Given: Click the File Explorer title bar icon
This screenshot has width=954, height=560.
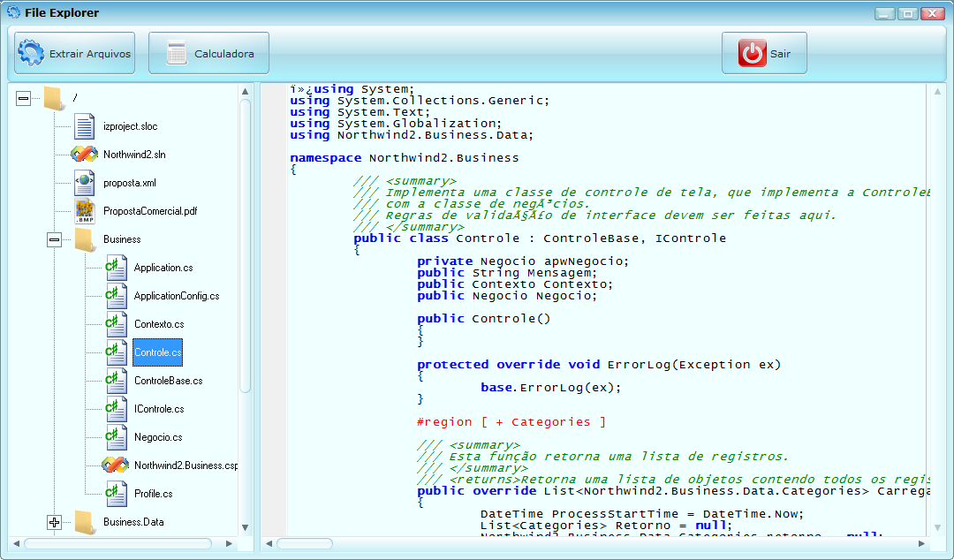Looking at the screenshot, I should point(12,12).
